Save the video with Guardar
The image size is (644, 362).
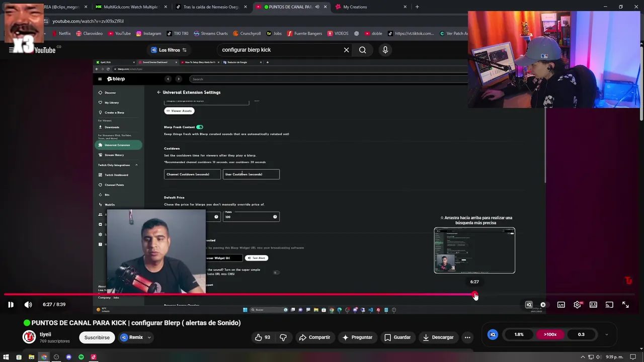[x=397, y=337]
